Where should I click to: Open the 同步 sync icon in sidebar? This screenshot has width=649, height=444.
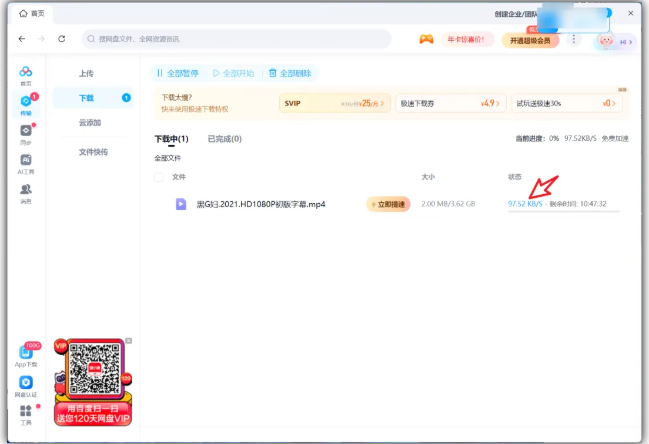[x=26, y=131]
